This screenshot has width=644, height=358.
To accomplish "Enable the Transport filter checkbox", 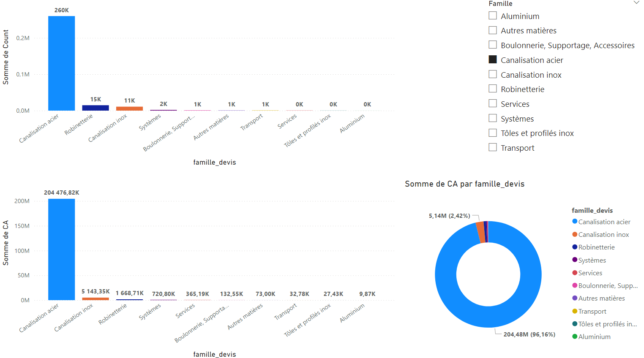I will (492, 147).
